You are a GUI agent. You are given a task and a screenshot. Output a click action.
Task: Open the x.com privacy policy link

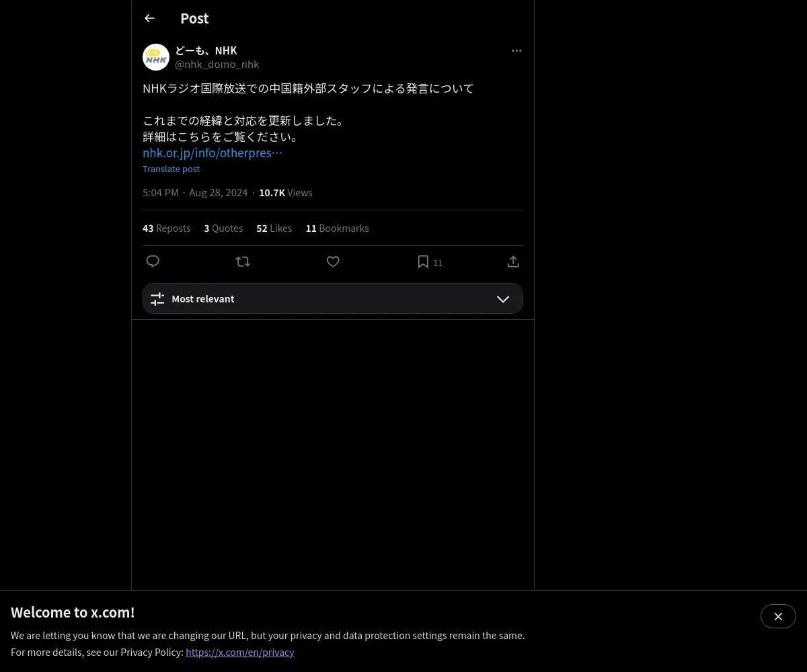click(240, 652)
